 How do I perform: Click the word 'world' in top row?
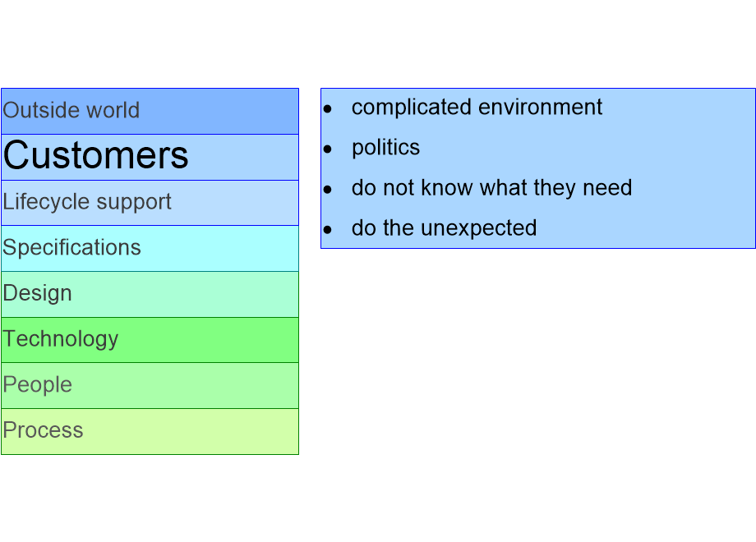click(x=113, y=110)
